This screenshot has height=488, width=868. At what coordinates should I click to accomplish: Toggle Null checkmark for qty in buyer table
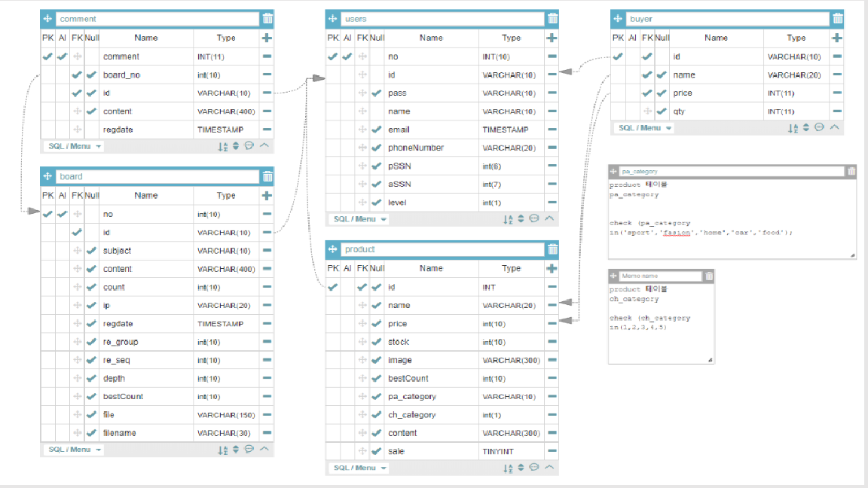(662, 111)
